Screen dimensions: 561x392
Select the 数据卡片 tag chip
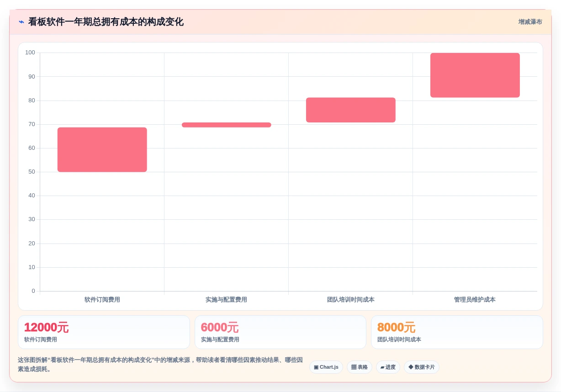[x=422, y=367]
